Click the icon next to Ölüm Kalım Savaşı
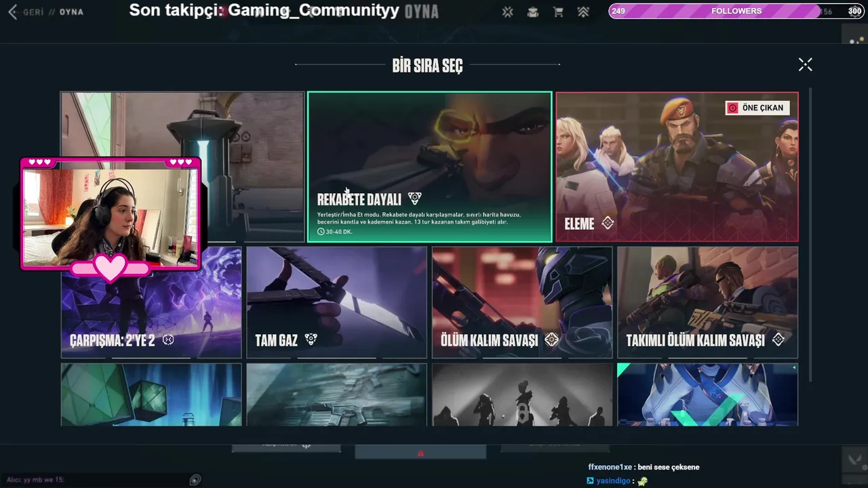This screenshot has width=868, height=488. coord(552,340)
